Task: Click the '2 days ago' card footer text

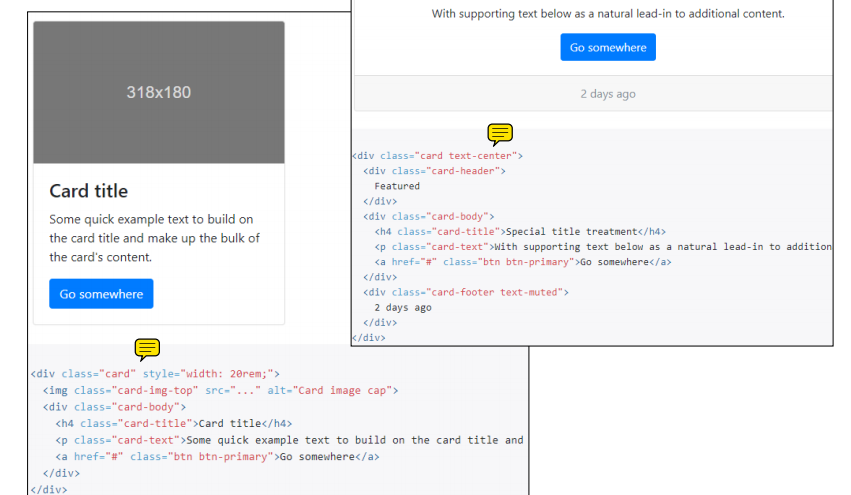Action: click(x=608, y=94)
